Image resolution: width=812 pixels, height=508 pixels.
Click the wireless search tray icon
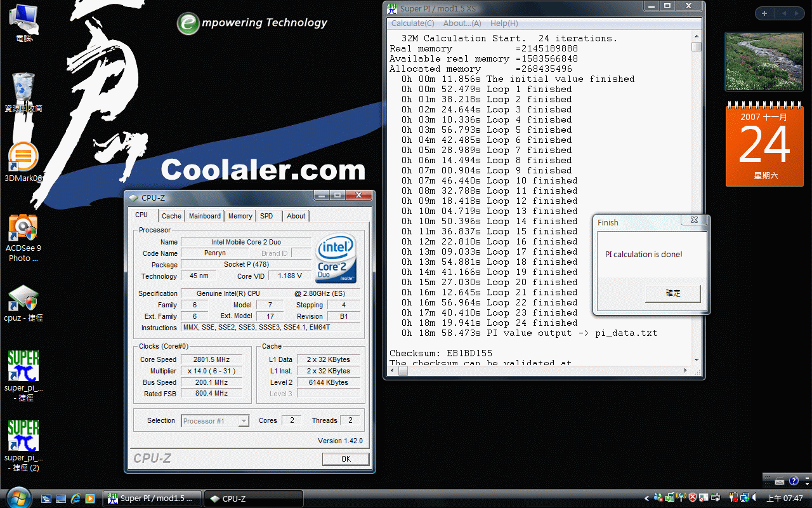[681, 497]
